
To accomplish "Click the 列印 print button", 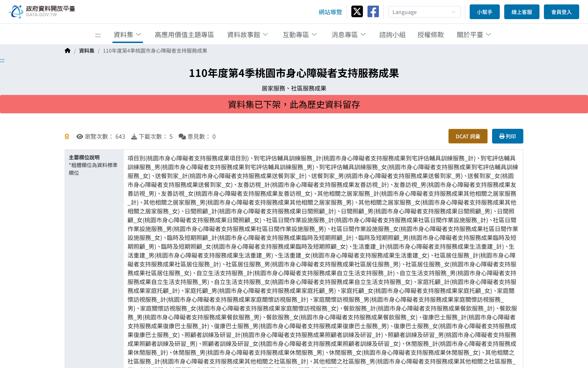I will (x=508, y=136).
